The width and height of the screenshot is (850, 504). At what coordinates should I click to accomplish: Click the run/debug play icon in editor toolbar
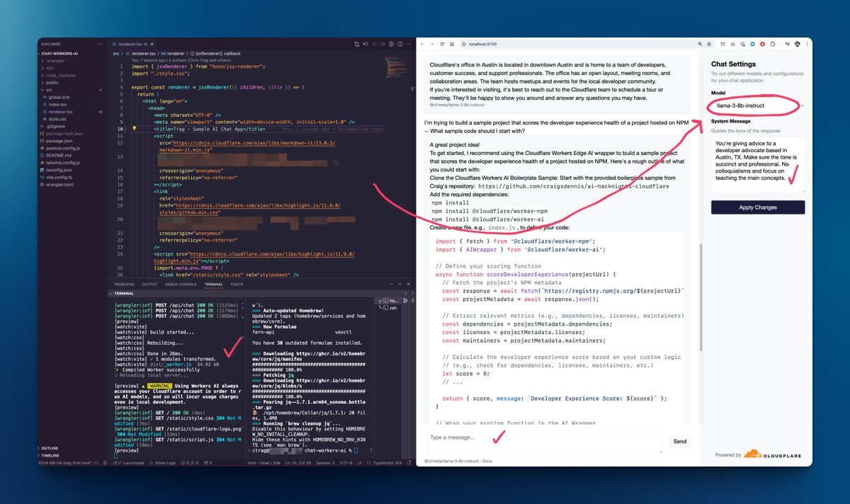tap(392, 44)
